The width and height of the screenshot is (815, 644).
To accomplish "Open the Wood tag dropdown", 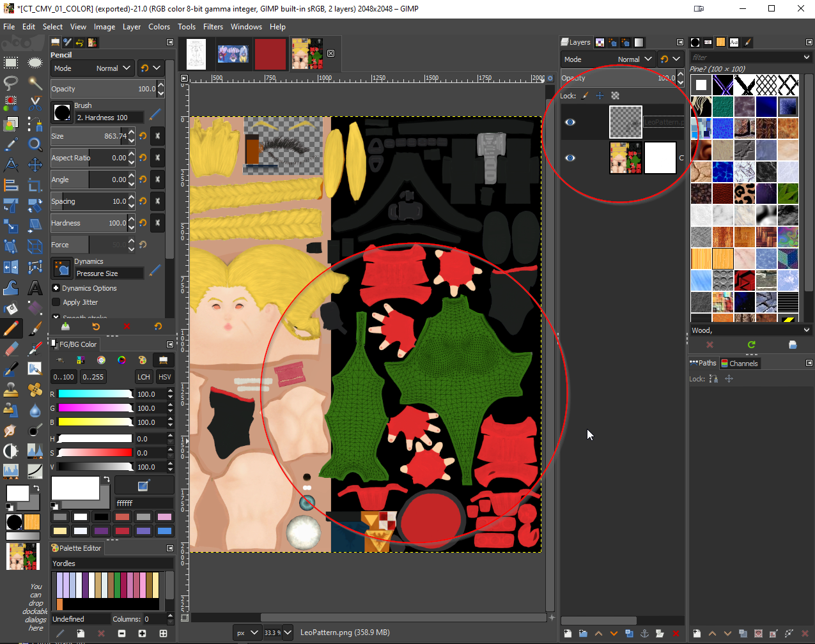I will (807, 330).
